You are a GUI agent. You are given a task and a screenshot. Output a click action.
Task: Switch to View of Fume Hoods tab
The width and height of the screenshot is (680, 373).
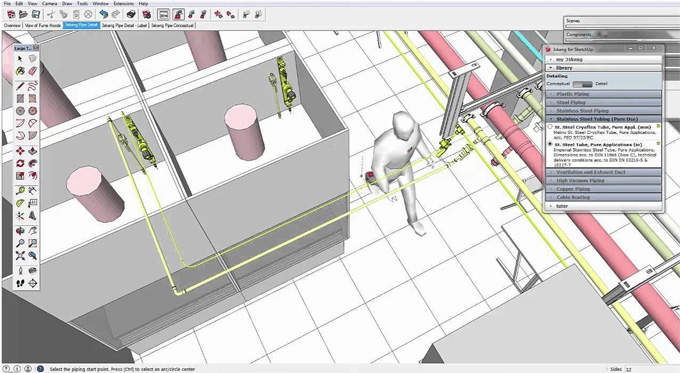click(43, 26)
